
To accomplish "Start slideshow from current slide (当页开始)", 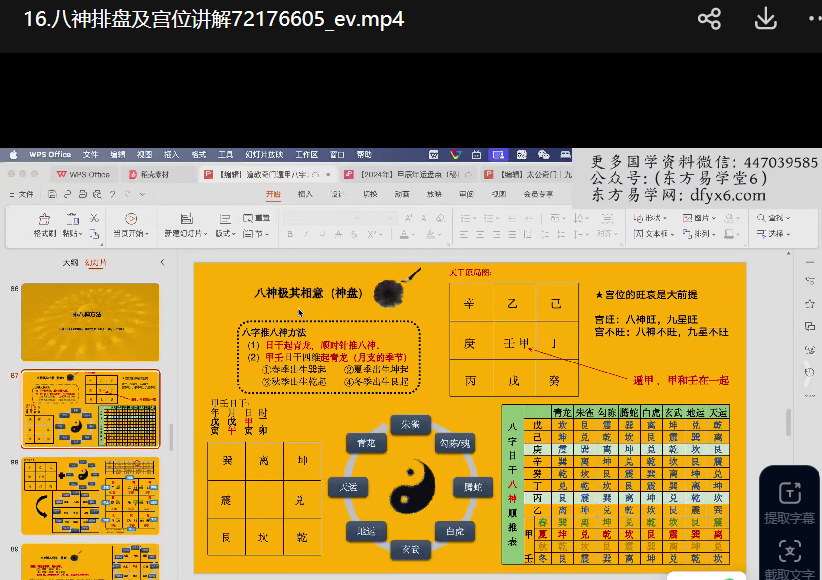I will [130, 224].
